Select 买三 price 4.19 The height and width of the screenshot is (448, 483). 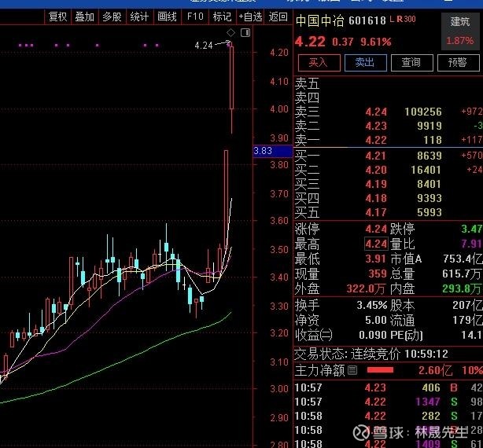(x=376, y=184)
